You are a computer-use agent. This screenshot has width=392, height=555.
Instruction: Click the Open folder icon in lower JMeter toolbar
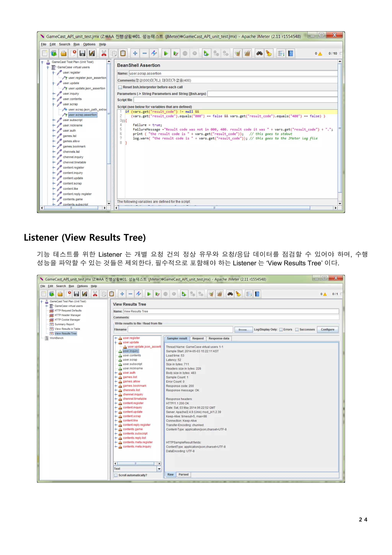tap(60, 294)
